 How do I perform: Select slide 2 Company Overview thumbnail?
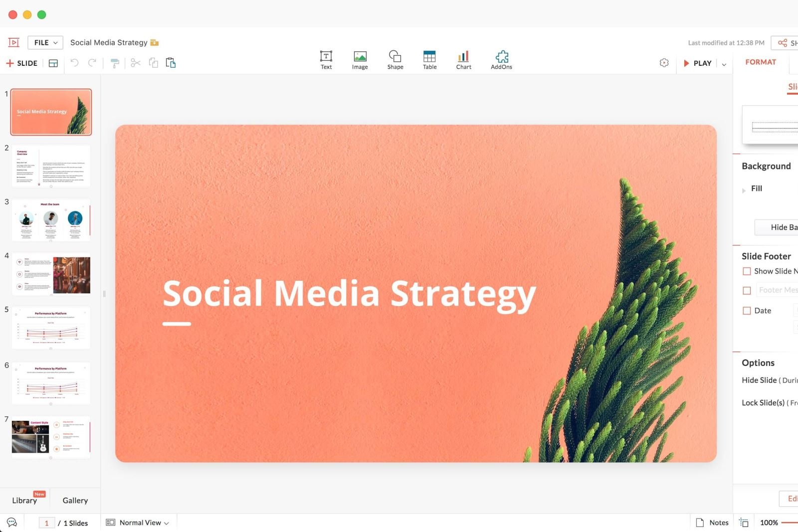click(x=51, y=166)
